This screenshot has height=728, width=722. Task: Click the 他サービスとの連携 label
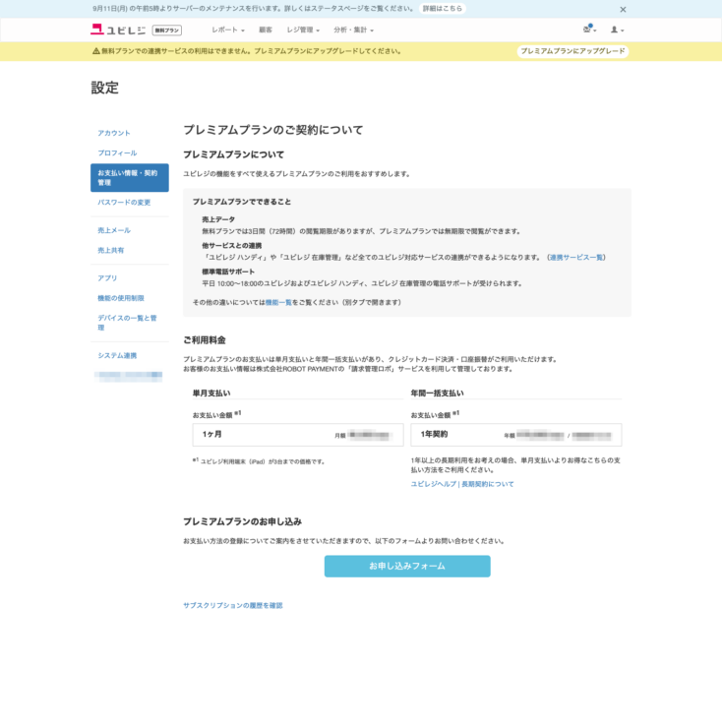click(x=232, y=246)
